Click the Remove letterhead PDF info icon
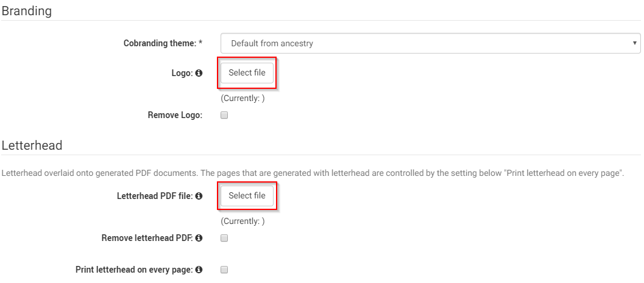Screen dimensions: 644x283 (x=199, y=238)
